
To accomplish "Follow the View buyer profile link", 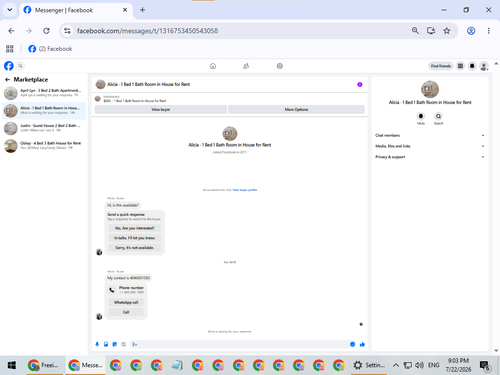I will 245,190.
